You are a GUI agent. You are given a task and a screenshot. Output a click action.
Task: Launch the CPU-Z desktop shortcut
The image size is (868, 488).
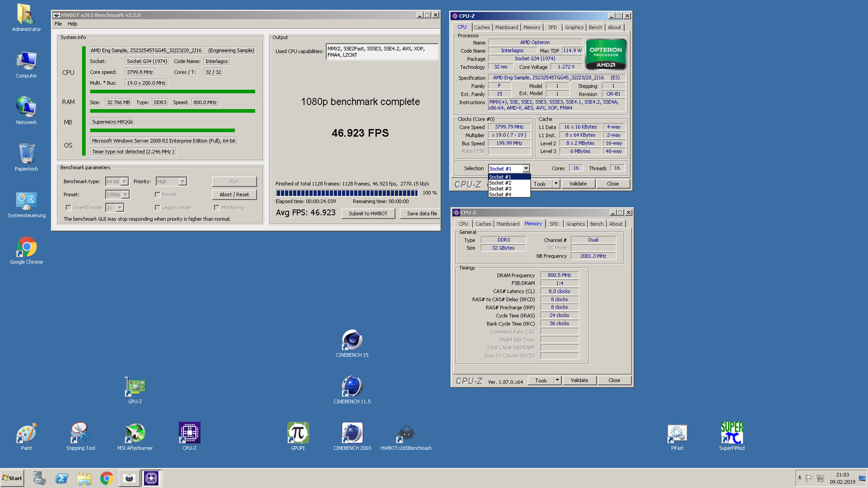click(x=189, y=436)
